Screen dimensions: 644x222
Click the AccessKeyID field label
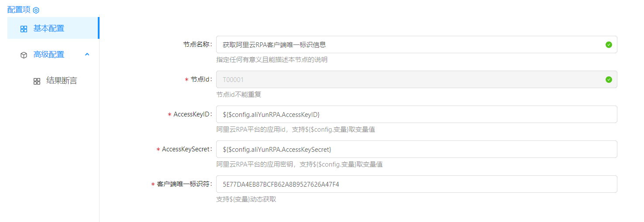tap(192, 114)
